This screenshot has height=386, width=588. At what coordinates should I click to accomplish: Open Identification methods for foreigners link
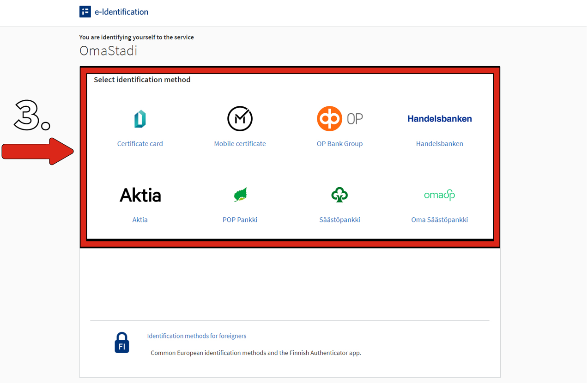tap(196, 336)
